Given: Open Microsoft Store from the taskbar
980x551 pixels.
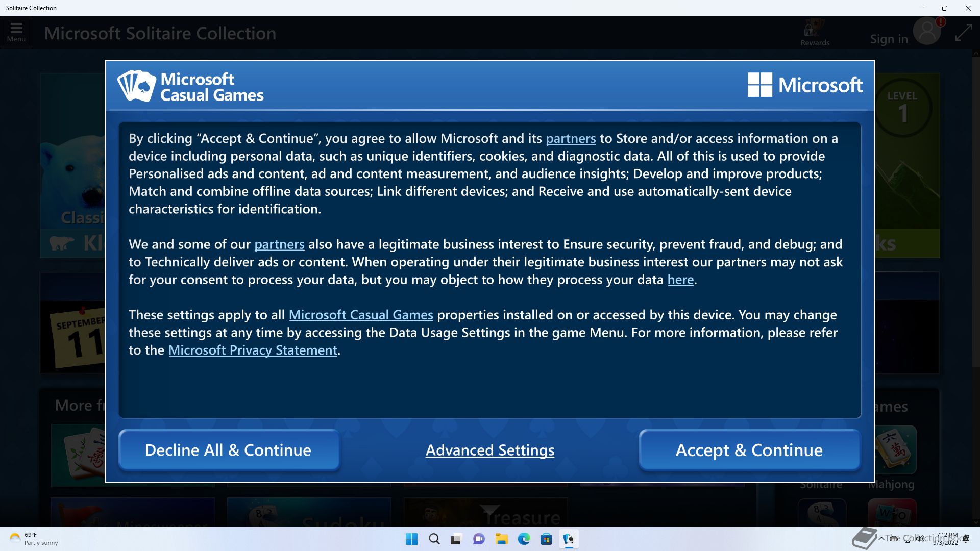Looking at the screenshot, I should click(x=546, y=539).
